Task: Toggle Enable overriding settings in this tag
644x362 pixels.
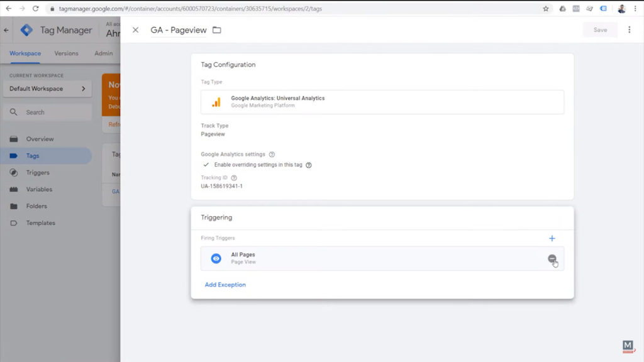Action: tap(206, 165)
